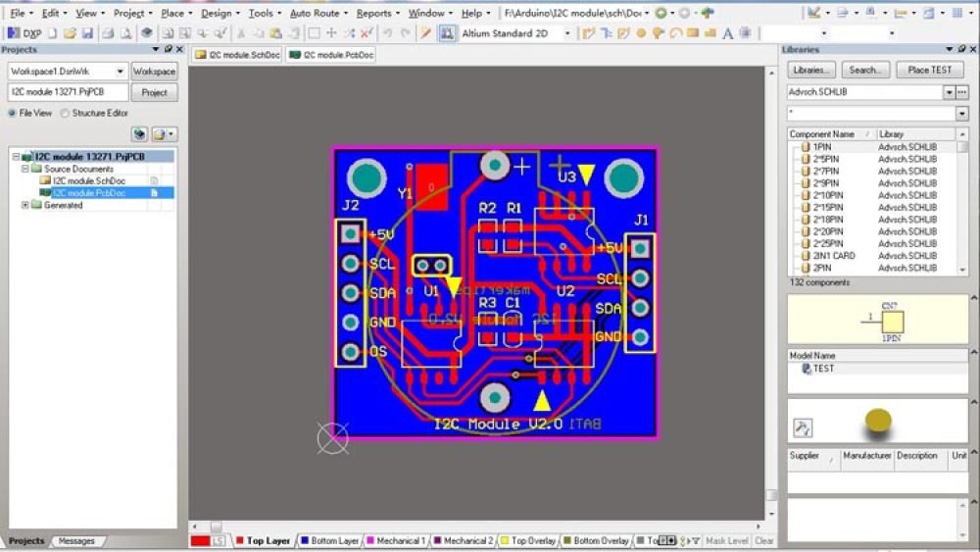Open the Devices view layers icon

tap(147, 33)
